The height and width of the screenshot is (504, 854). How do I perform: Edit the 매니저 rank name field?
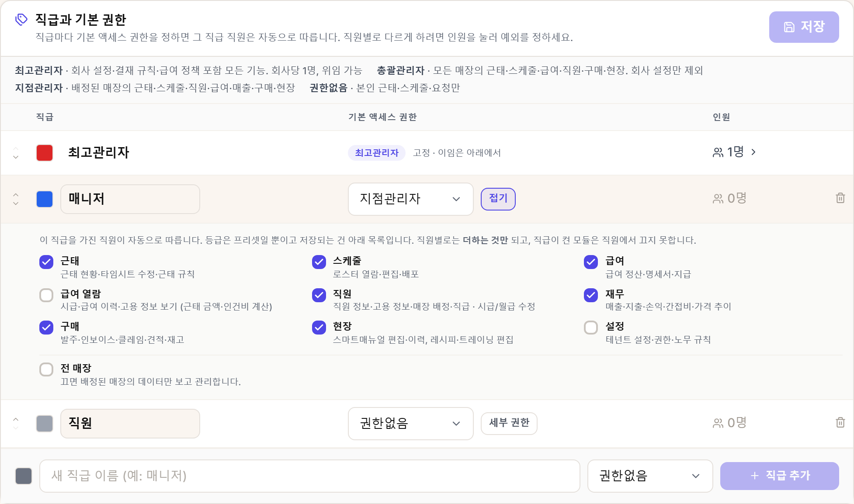pos(130,199)
